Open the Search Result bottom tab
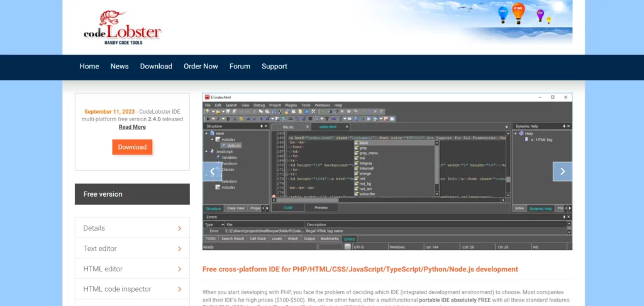This screenshot has width=644, height=306. click(x=233, y=238)
